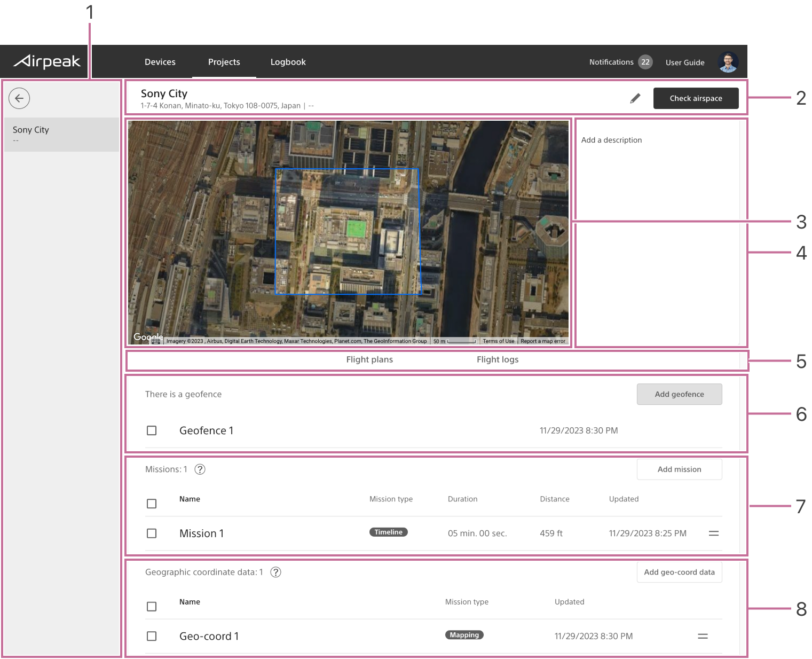The height and width of the screenshot is (659, 812).
Task: Click the 459 ft distance value
Action: [551, 534]
